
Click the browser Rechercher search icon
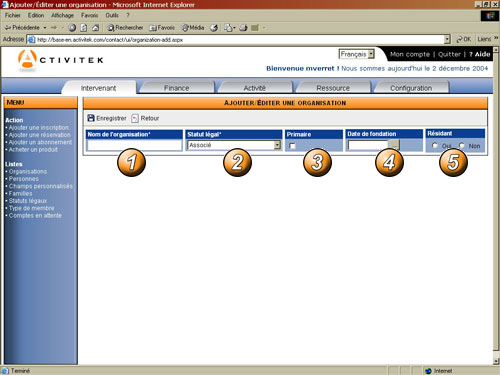click(x=110, y=28)
